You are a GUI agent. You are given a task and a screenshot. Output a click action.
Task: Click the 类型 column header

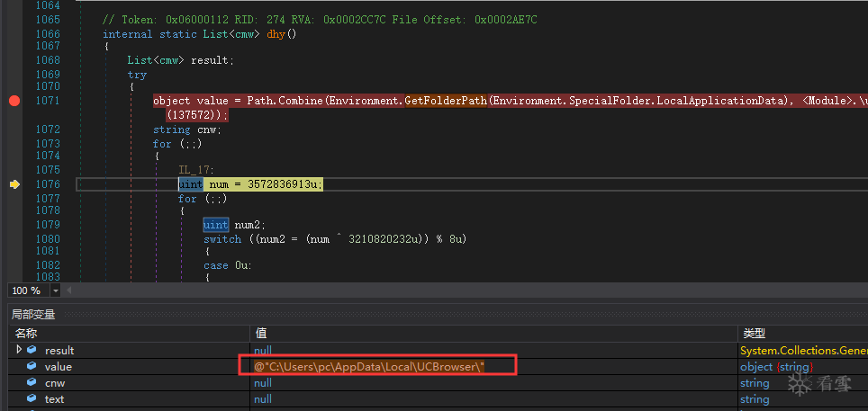[753, 334]
